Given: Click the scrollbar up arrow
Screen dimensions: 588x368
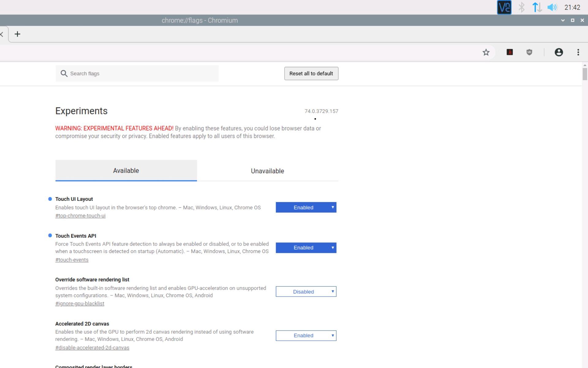Looking at the screenshot, I should (585, 65).
